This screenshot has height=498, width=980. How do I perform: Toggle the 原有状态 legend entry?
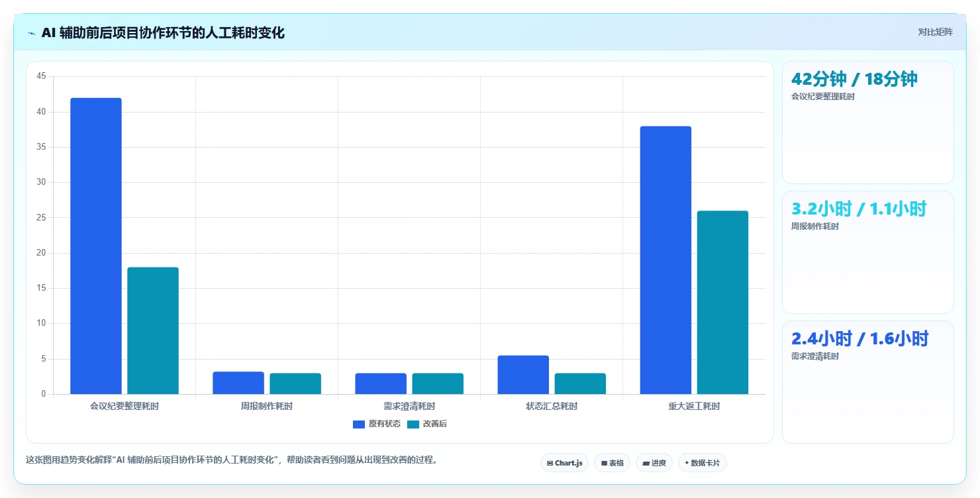tap(377, 424)
